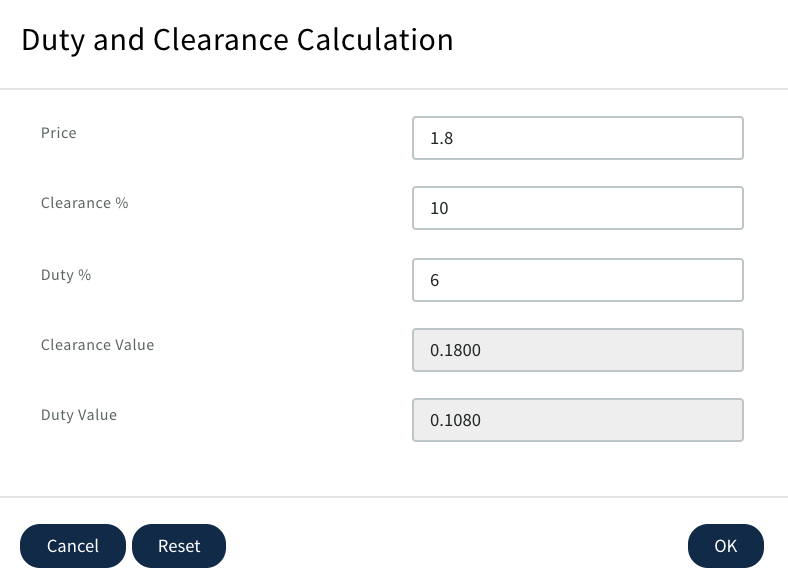788x586 pixels.
Task: Click the Clearance Value label
Action: [x=97, y=345]
